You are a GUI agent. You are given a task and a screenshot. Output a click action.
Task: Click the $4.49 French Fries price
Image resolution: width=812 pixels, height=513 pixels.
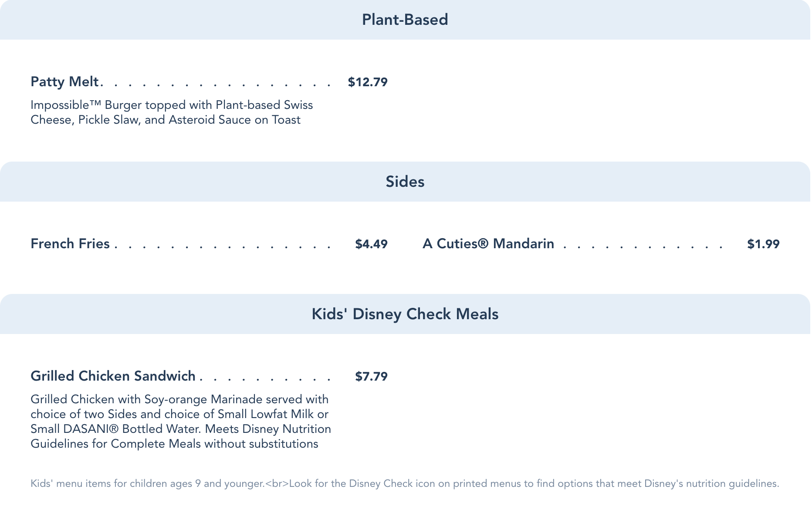[371, 244]
